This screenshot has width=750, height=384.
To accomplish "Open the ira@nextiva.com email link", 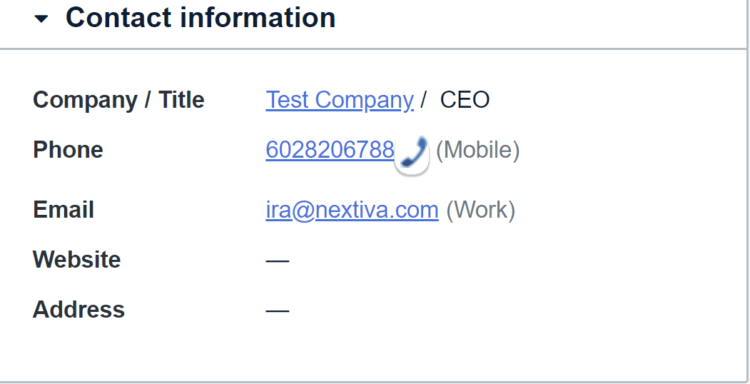I will point(352,210).
